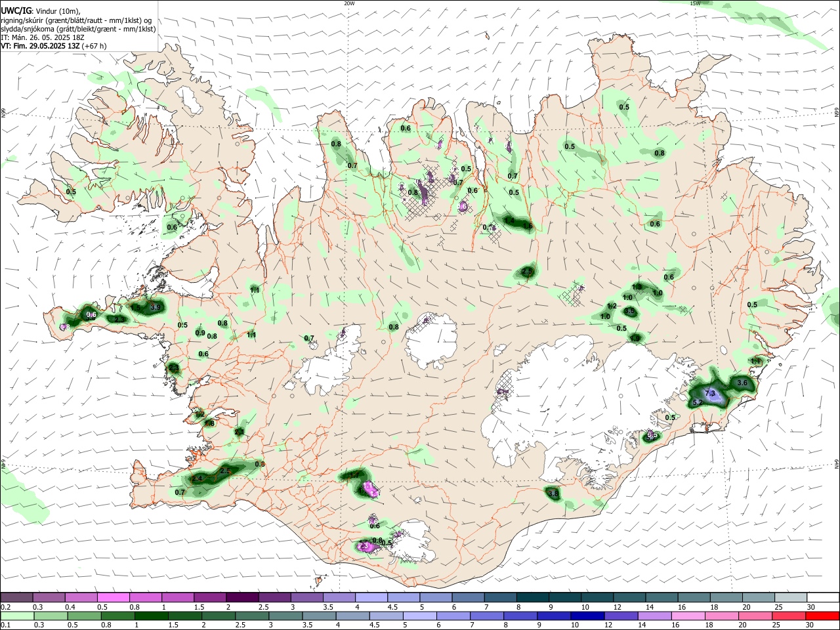Select the periwinkle 6 swatch, lower scale

(453, 616)
